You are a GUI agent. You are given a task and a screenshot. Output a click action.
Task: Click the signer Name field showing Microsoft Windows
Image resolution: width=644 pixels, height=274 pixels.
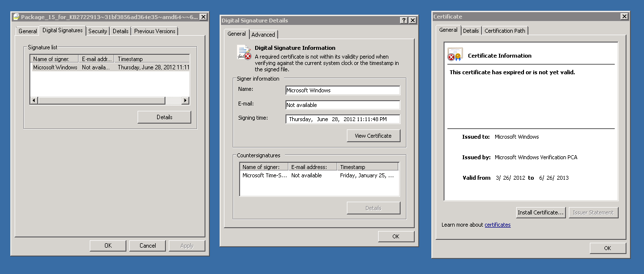(x=342, y=90)
